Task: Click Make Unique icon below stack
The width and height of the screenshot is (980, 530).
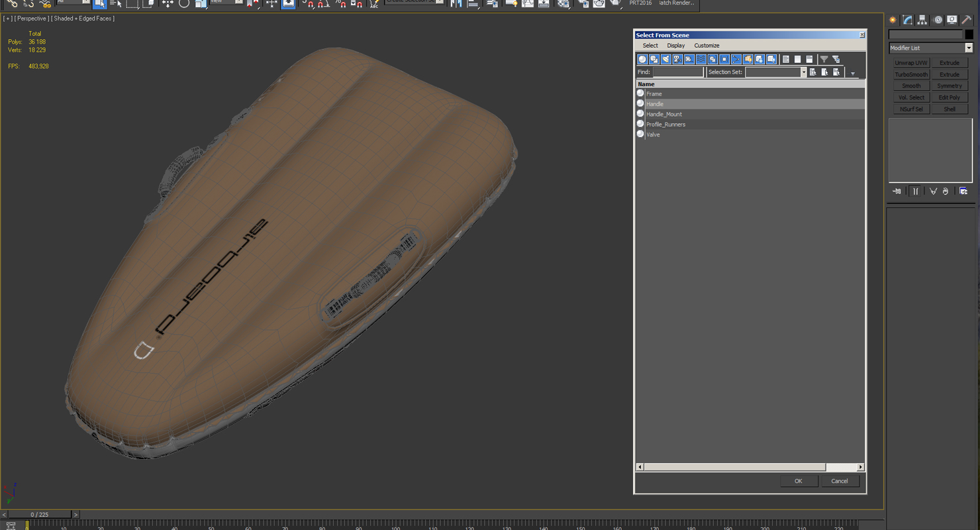Action: [x=933, y=191]
